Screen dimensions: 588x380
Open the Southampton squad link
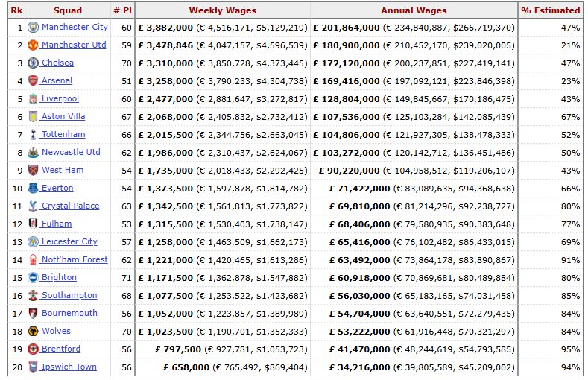point(69,295)
